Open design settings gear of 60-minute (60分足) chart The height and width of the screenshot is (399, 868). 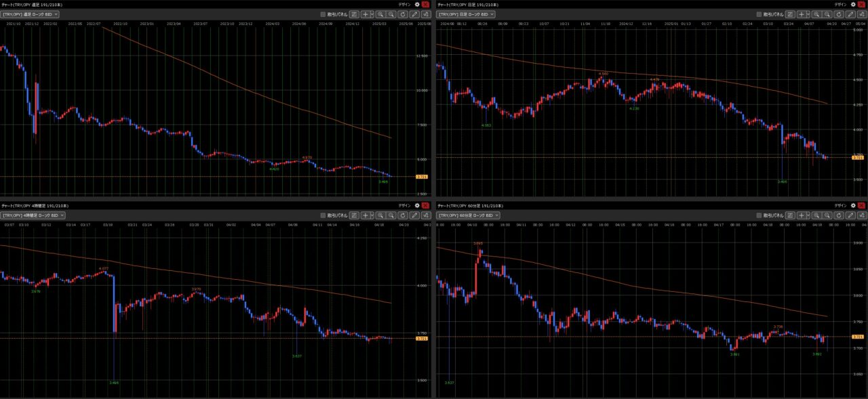[x=854, y=205]
